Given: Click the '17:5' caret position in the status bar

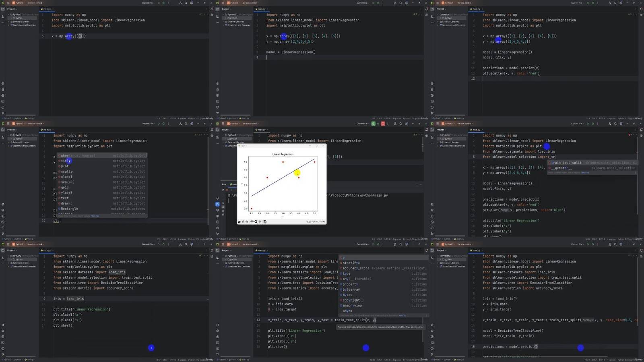Looking at the screenshot, I should click(158, 239).
